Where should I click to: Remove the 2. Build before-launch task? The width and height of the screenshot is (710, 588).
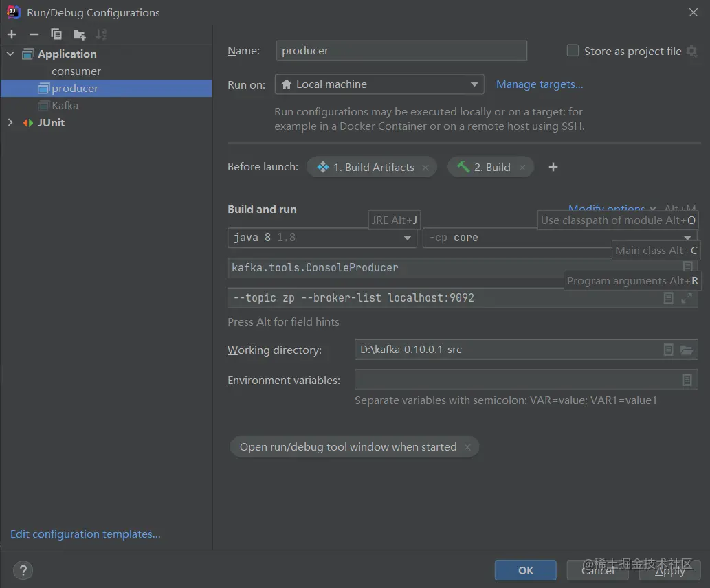tap(522, 168)
